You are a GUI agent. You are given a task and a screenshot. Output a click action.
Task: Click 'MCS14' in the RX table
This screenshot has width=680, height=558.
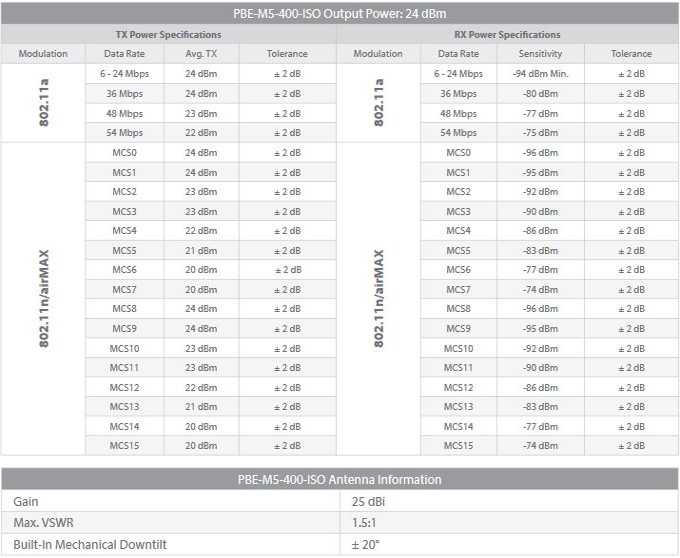coord(458,427)
